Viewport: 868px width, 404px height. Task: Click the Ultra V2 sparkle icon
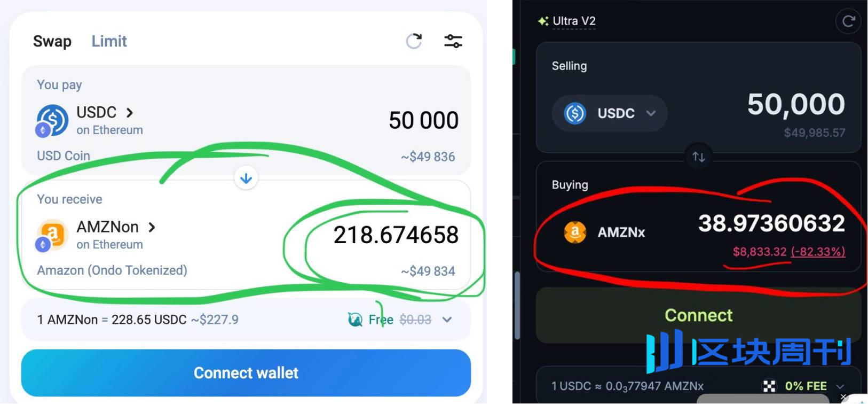click(543, 21)
